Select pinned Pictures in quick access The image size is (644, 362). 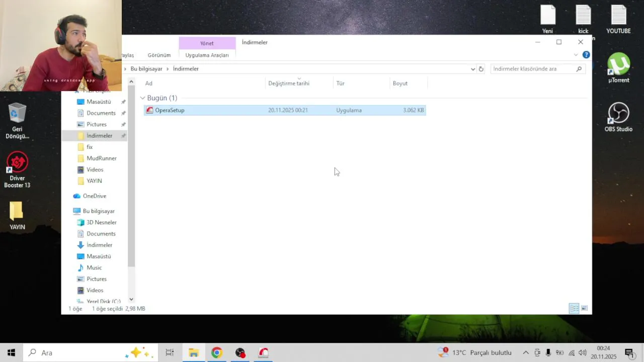tap(96, 124)
